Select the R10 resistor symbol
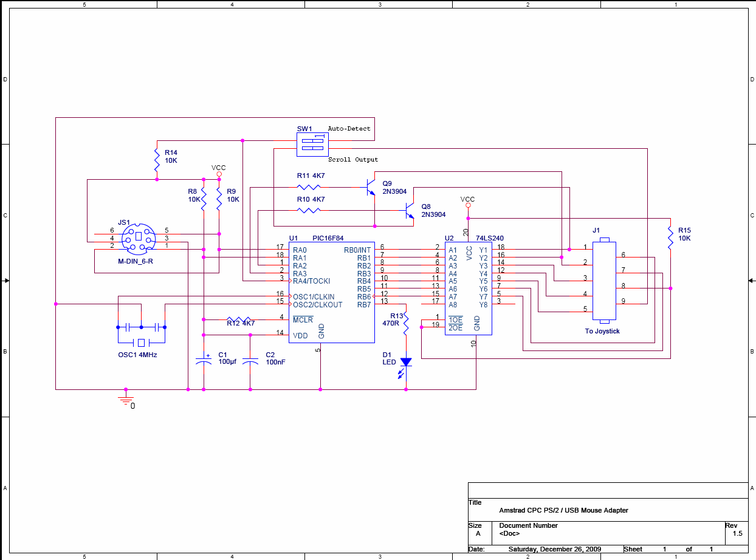Viewport: 756px width, 560px height. (309, 211)
